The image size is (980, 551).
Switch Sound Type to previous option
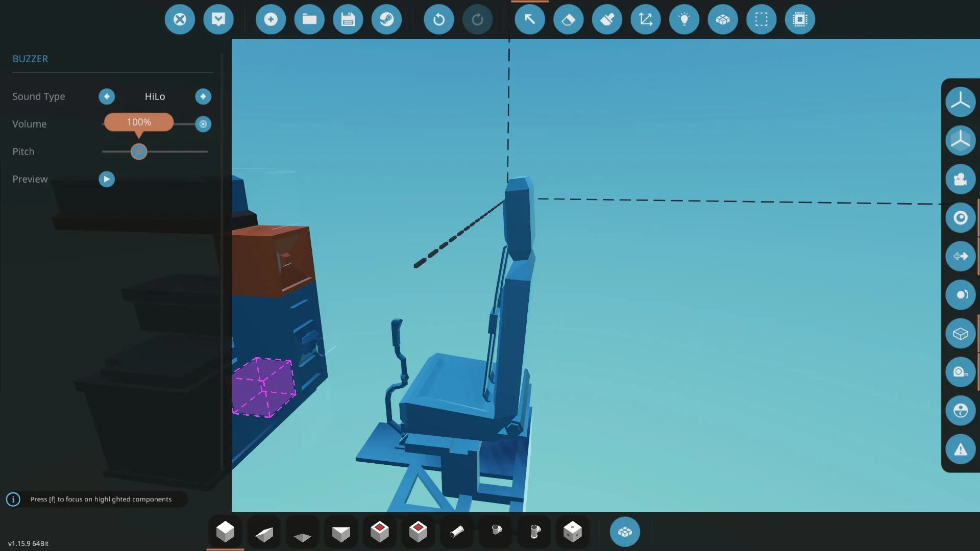tap(107, 96)
